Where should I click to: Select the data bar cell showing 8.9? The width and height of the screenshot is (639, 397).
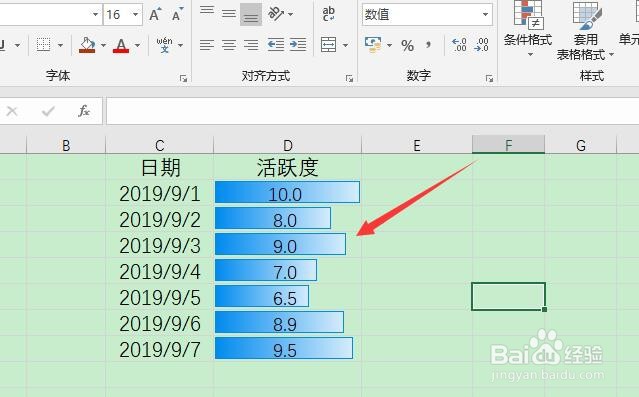click(x=287, y=323)
